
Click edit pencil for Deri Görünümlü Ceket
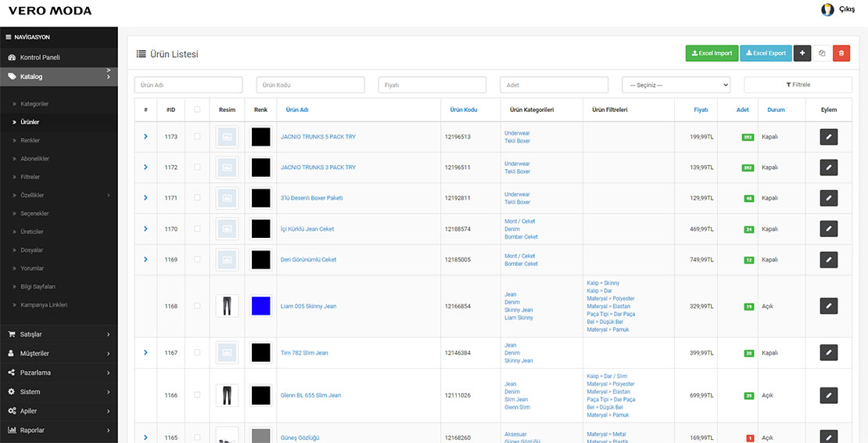[828, 260]
